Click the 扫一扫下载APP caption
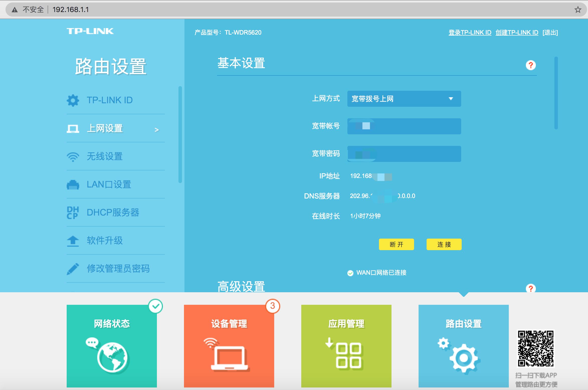588x390 pixels. coord(536,375)
